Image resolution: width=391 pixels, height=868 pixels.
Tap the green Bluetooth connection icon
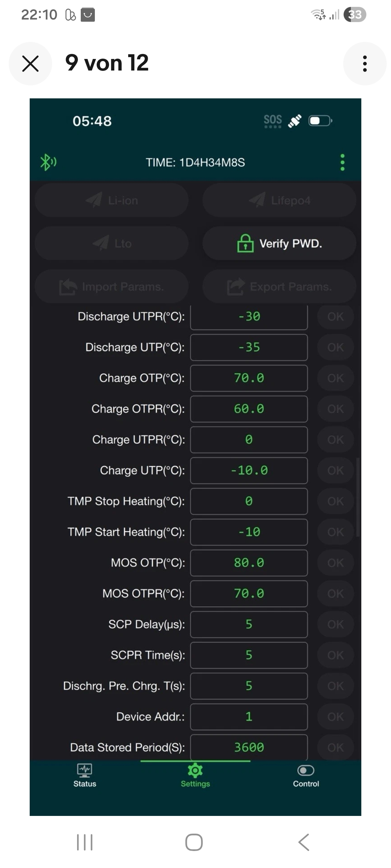point(48,162)
